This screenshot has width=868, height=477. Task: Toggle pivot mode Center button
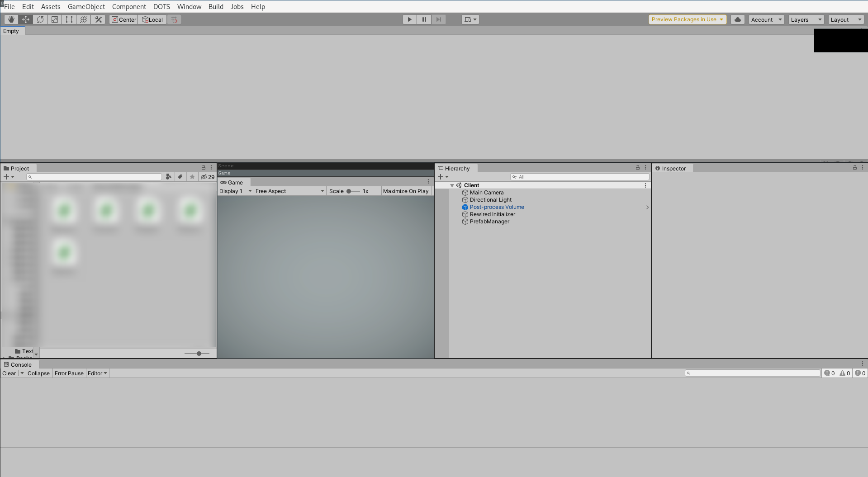point(123,19)
